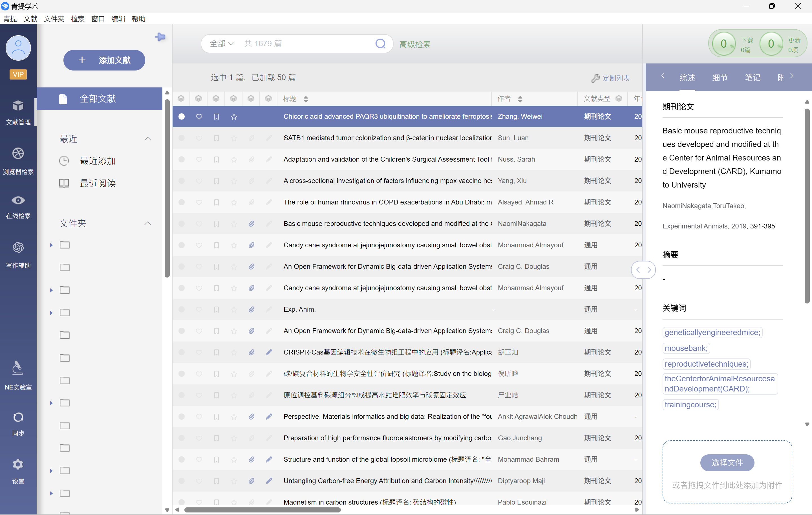Click the 选择文件 button
Screen dimensions: 812x515
pos(727,462)
